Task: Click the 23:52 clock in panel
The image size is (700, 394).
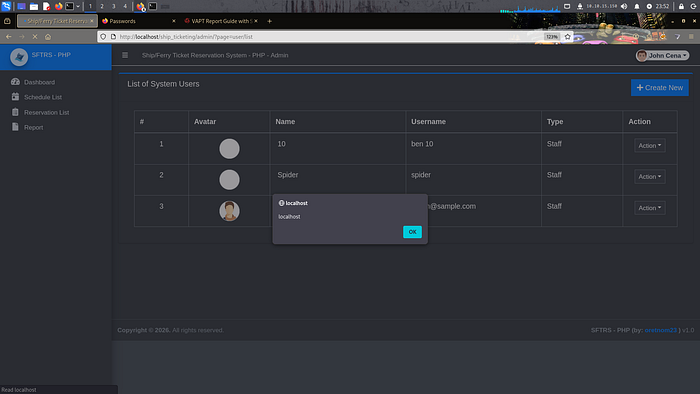Action: click(x=662, y=6)
